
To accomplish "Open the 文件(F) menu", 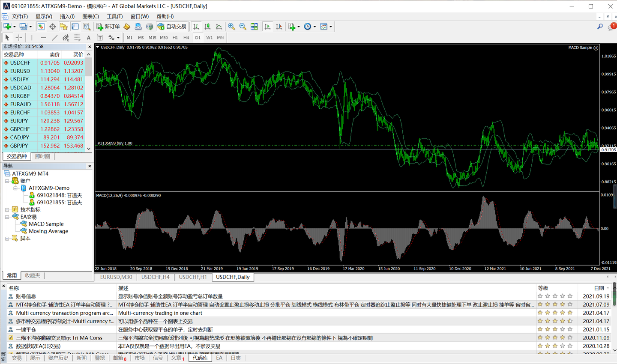I will click(20, 16).
